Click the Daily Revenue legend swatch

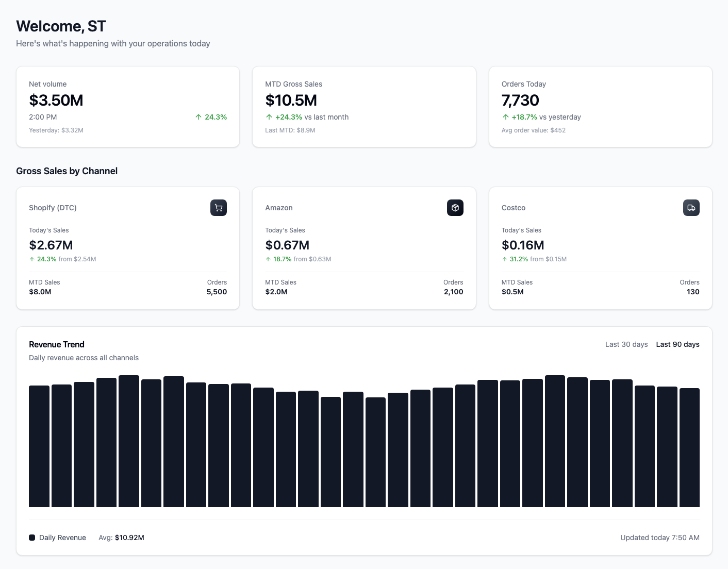[x=32, y=537]
